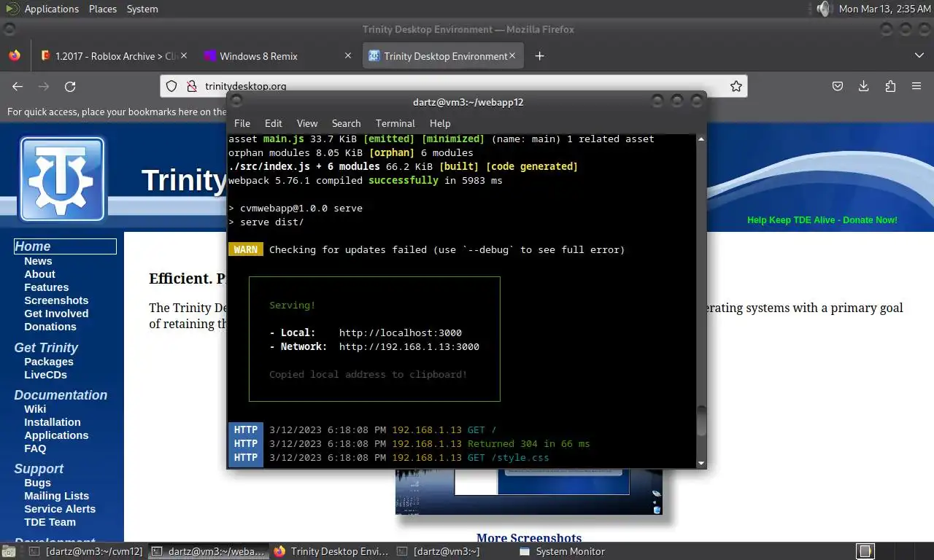Open the Packages link under Get Trinity
The image size is (934, 560).
[x=49, y=362]
